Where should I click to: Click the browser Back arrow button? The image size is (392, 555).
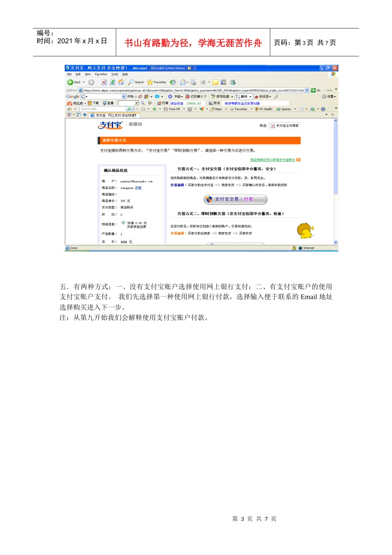[74, 82]
